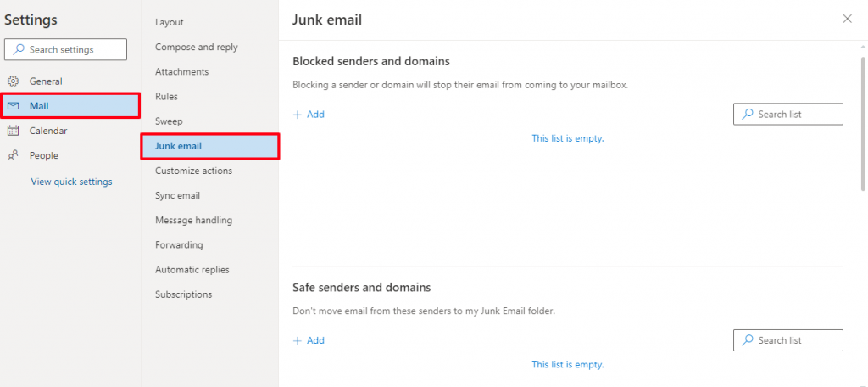Screen dimensions: 868x387
Task: Click magnifier in Safe senders Search list
Action: coord(748,339)
